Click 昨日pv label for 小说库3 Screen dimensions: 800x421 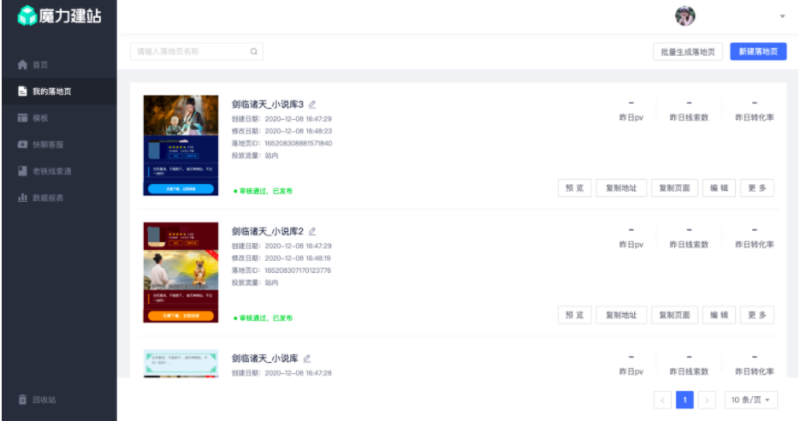coord(631,118)
